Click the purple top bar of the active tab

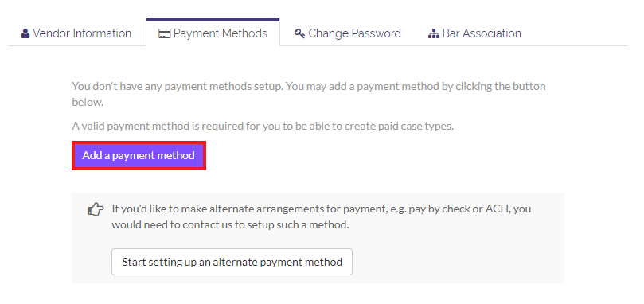coord(213,19)
